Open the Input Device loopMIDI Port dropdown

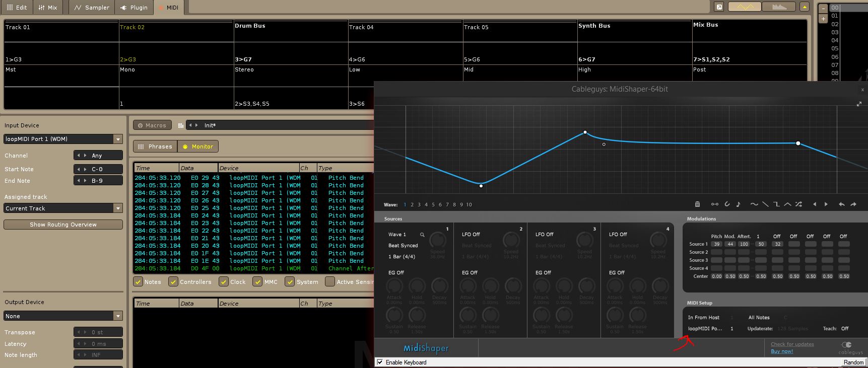pos(63,139)
